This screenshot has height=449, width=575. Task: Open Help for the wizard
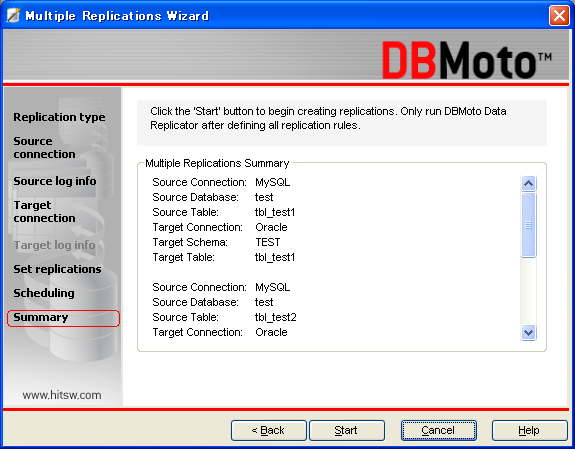tap(529, 430)
